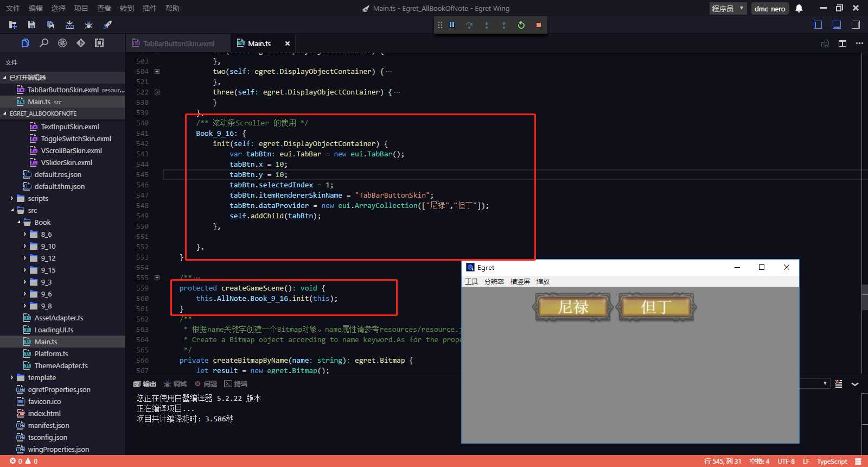This screenshot has width=868, height=467.
Task: Open the output channel dropdown
Action: (x=815, y=384)
